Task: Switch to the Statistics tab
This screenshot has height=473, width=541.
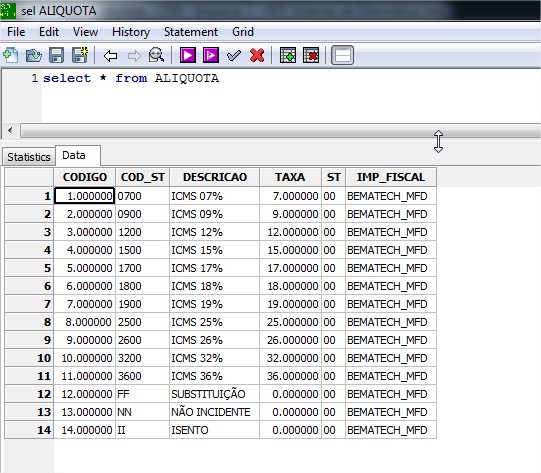Action: pyautogui.click(x=29, y=157)
